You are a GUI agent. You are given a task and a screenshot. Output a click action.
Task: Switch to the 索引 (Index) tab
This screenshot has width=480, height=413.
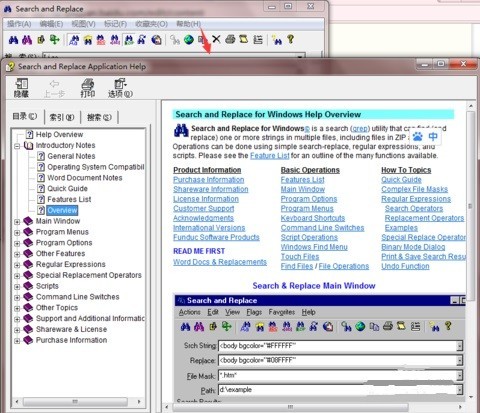62,117
